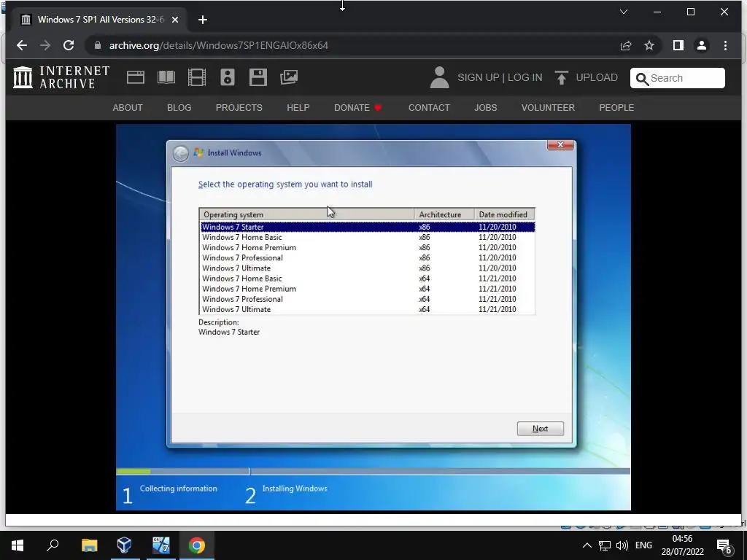The width and height of the screenshot is (747, 560).
Task: Open the HELP menu item
Action: [298, 108]
